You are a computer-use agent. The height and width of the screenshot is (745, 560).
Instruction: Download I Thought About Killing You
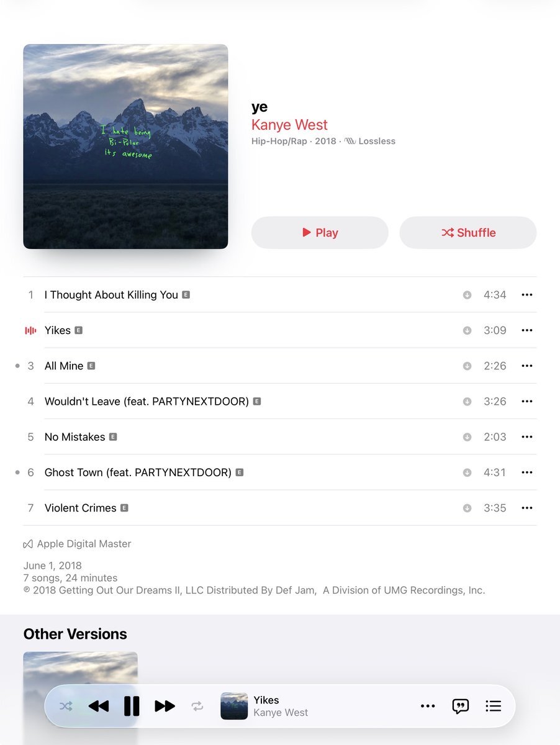click(467, 295)
